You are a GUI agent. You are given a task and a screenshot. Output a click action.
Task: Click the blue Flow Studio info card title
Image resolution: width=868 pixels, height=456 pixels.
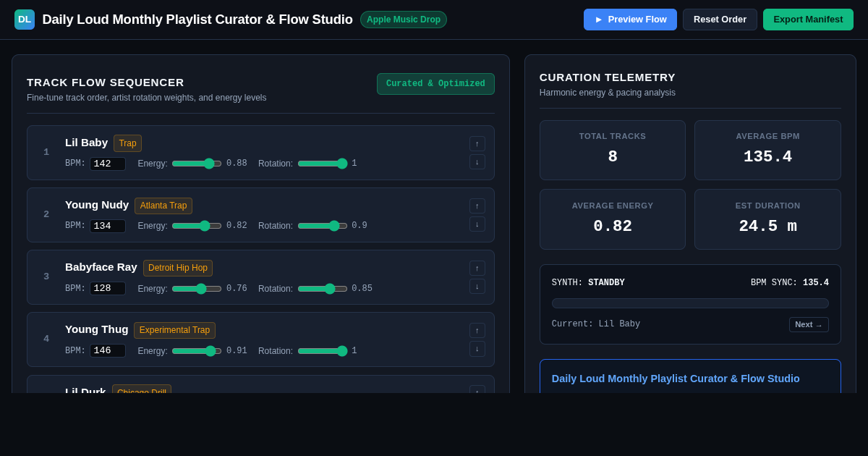pyautogui.click(x=676, y=379)
